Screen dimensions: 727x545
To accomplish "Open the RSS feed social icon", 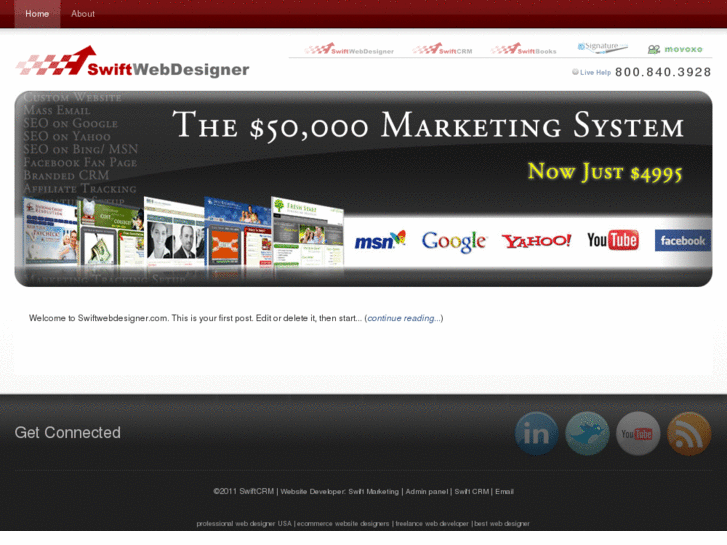I will pos(689,434).
